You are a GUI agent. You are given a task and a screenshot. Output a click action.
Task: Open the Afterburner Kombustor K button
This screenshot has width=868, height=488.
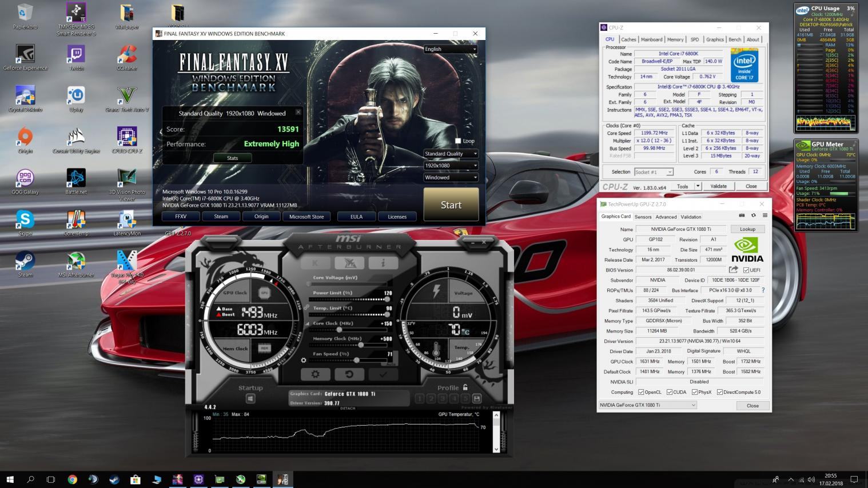coord(315,263)
